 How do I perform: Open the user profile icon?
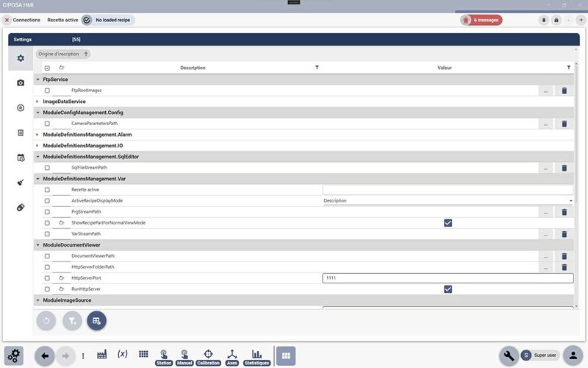(x=573, y=355)
